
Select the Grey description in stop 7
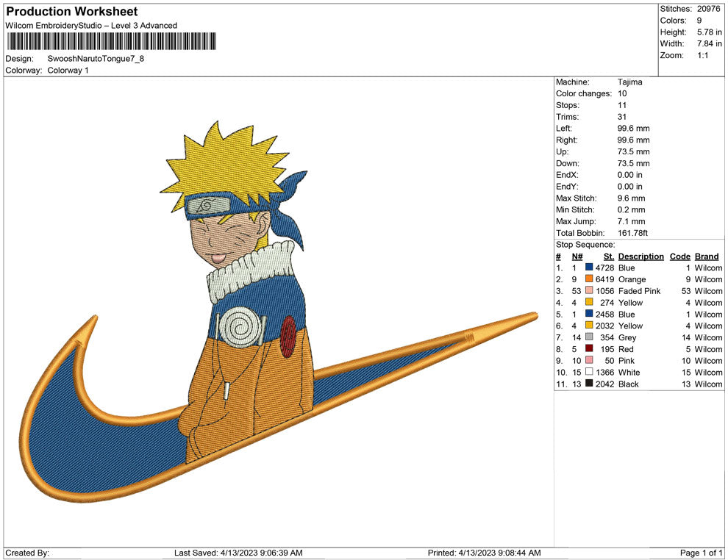(627, 338)
